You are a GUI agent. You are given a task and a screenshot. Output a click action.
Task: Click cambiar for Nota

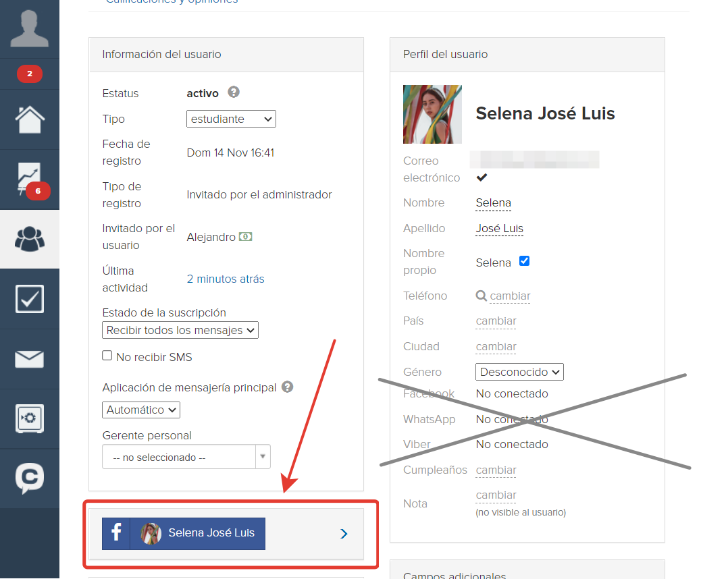[496, 495]
